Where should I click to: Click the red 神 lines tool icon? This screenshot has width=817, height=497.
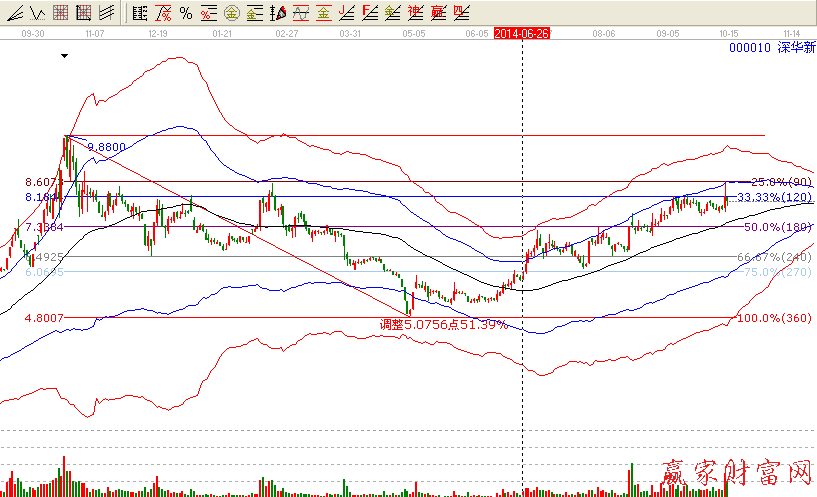pos(415,13)
